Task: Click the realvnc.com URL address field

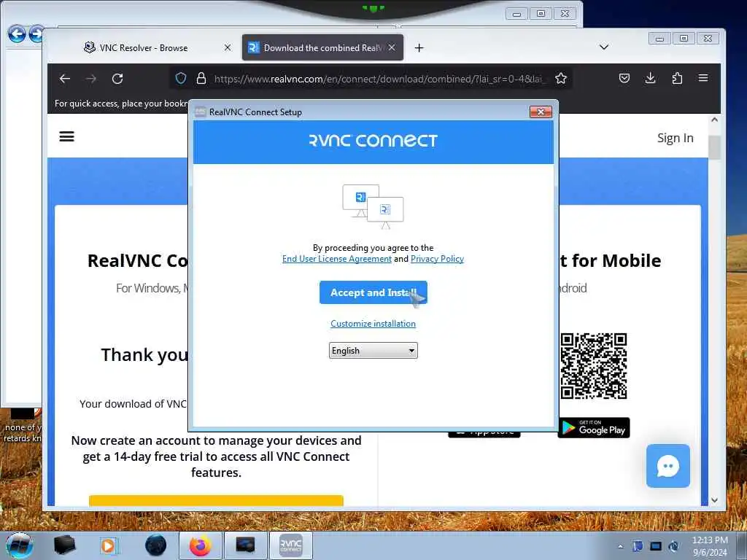Action: [379, 79]
